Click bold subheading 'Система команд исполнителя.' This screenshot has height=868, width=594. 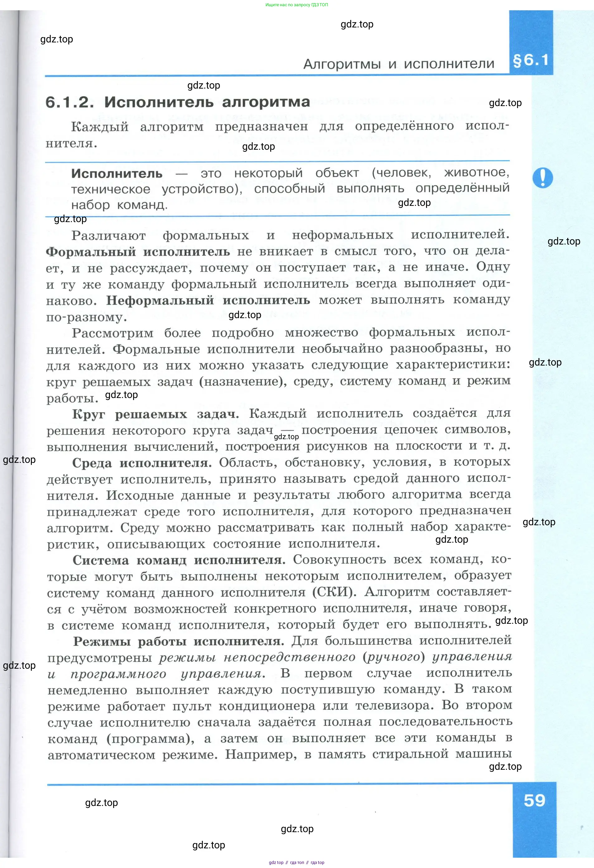pos(179,560)
